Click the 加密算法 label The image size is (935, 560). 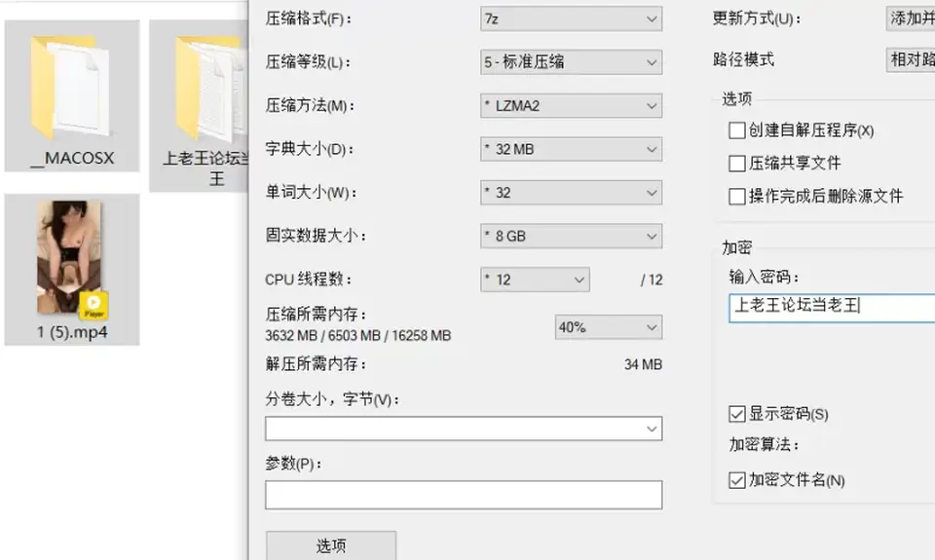click(764, 444)
